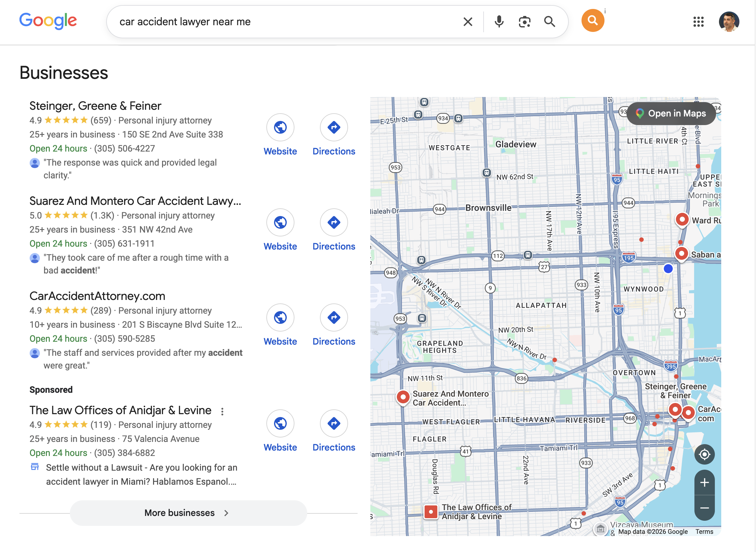
Task: Open the three-dot menu beside Anidjar & Levine
Action: 222,411
